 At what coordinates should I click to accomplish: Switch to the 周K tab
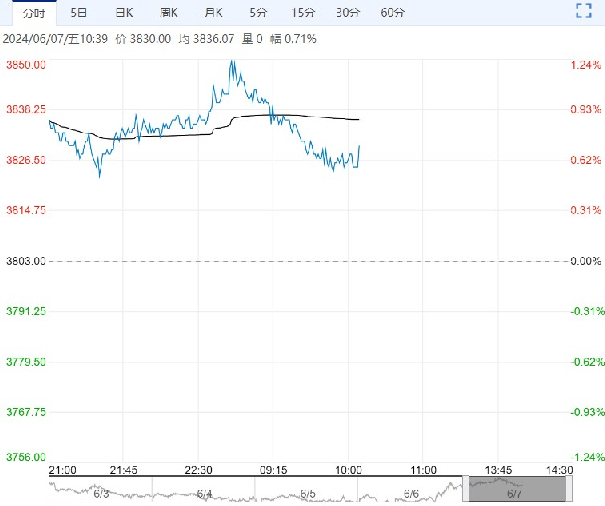point(170,13)
